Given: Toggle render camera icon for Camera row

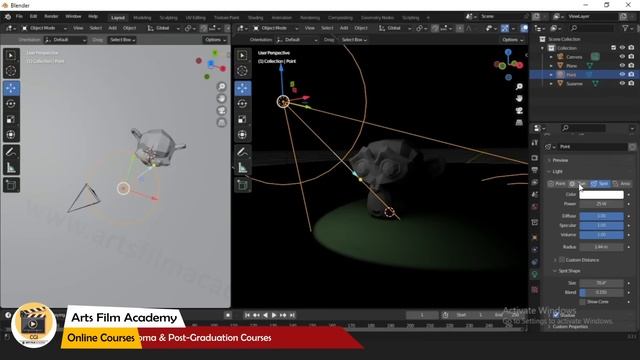Looking at the screenshot, I should coord(631,57).
